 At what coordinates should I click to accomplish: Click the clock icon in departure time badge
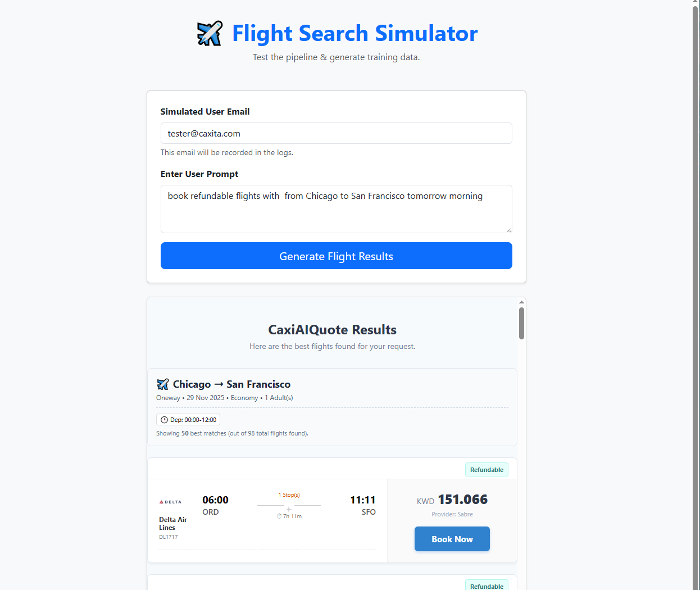tap(164, 420)
